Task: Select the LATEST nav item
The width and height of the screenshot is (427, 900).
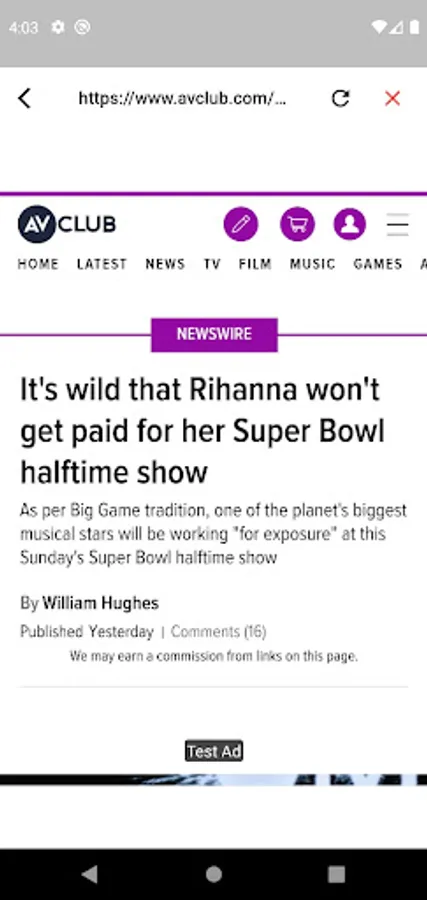Action: click(x=102, y=264)
